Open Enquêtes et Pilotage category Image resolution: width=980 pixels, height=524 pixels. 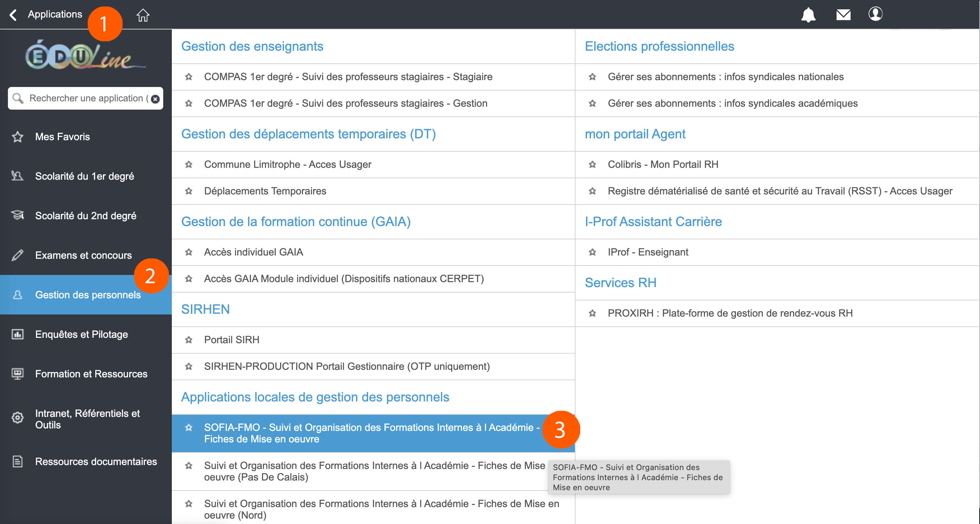tap(86, 334)
